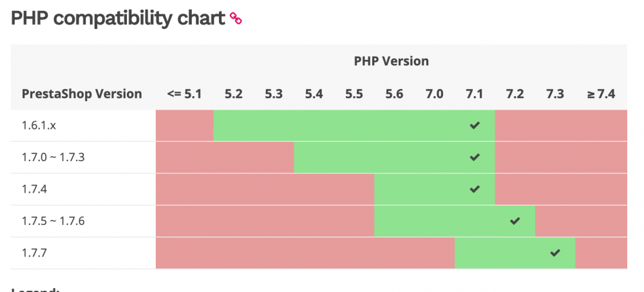
Task: Click the checkmark in the 1.7.7 row
Action: [x=555, y=253]
